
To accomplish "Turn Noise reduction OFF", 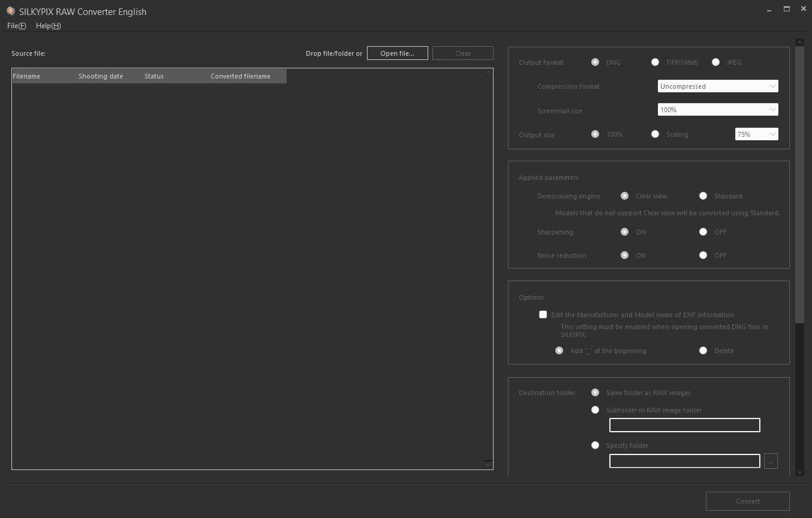I will tap(703, 255).
